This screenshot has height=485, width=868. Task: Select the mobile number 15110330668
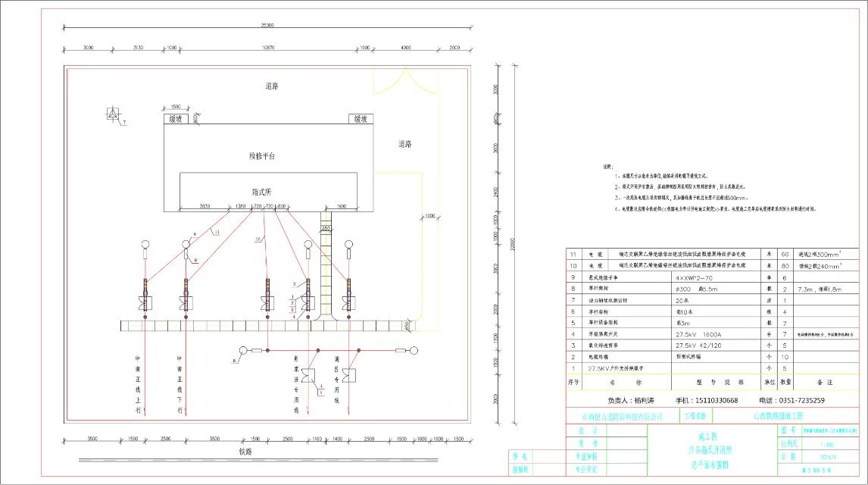(x=706, y=400)
